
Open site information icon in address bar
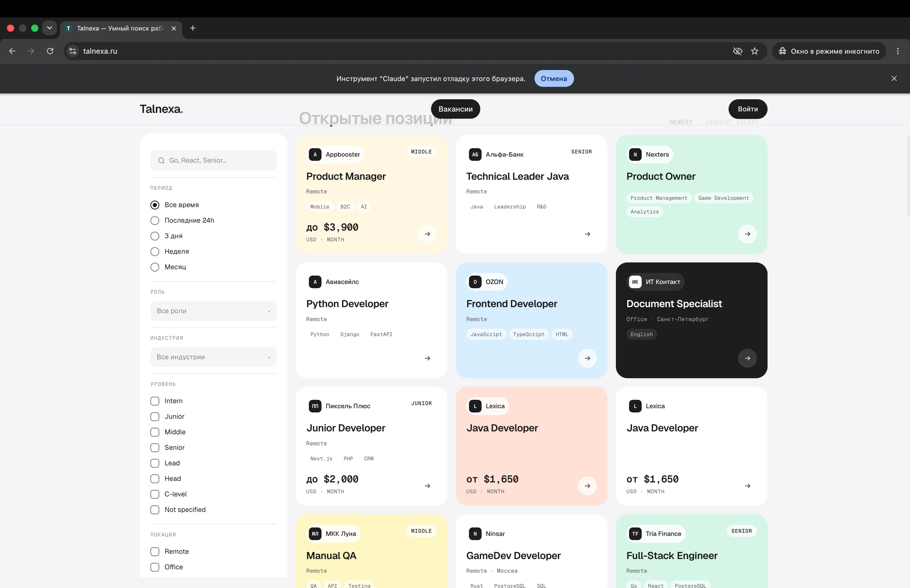pos(73,51)
